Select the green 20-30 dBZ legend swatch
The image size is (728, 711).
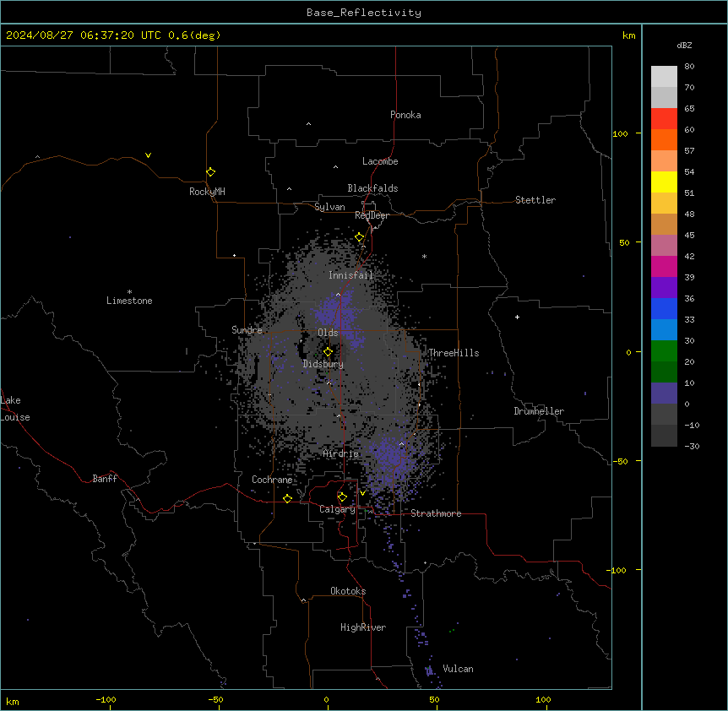point(664,351)
